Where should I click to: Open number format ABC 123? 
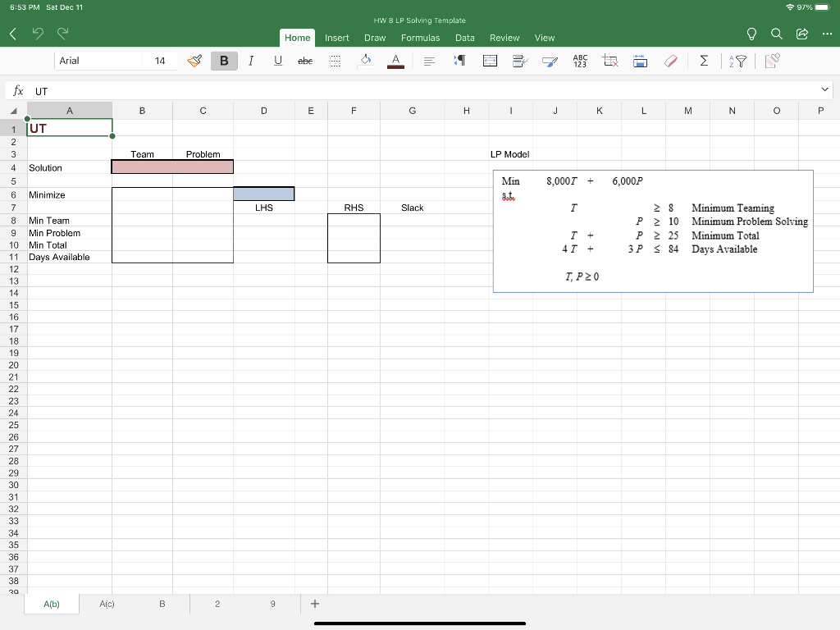point(580,61)
